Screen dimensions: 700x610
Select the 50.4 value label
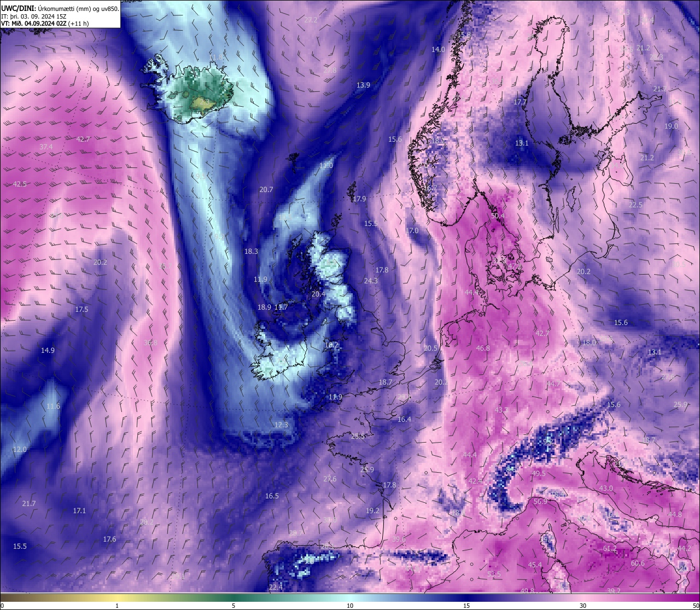coord(498,216)
